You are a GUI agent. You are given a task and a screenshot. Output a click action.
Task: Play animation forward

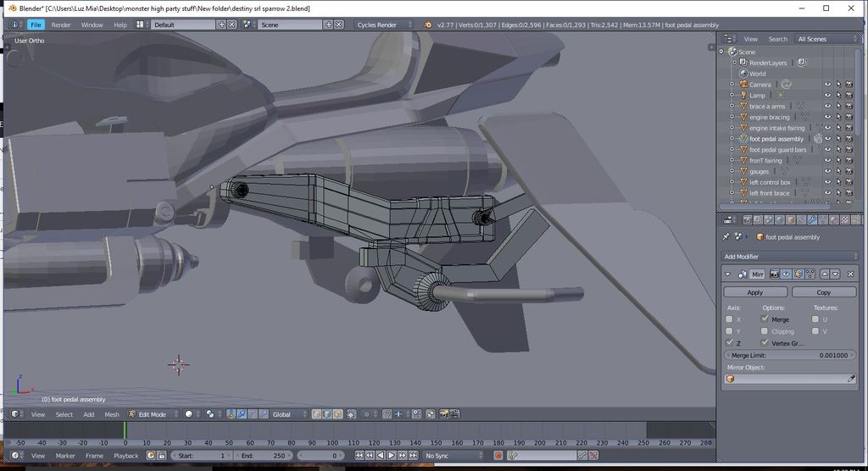[392, 456]
